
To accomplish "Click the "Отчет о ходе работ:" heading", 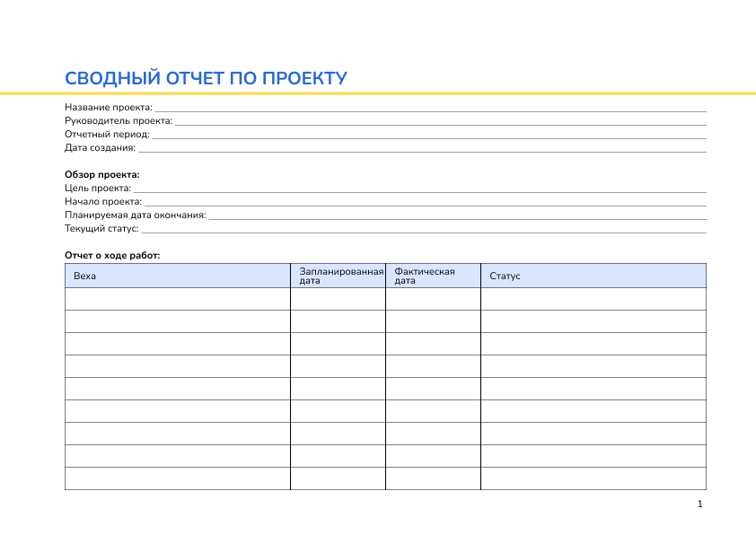I will (112, 255).
